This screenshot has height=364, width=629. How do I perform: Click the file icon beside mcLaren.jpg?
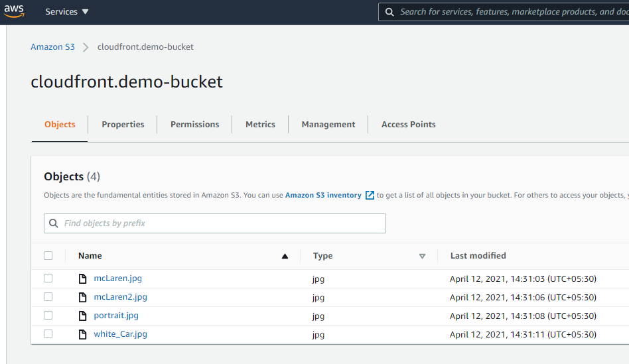(82, 278)
